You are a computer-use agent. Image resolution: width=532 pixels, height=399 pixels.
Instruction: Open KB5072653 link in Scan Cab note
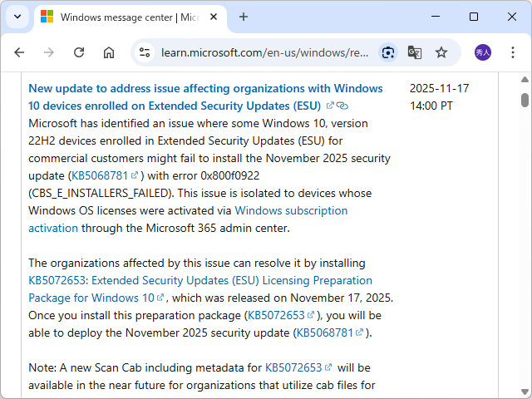point(293,367)
